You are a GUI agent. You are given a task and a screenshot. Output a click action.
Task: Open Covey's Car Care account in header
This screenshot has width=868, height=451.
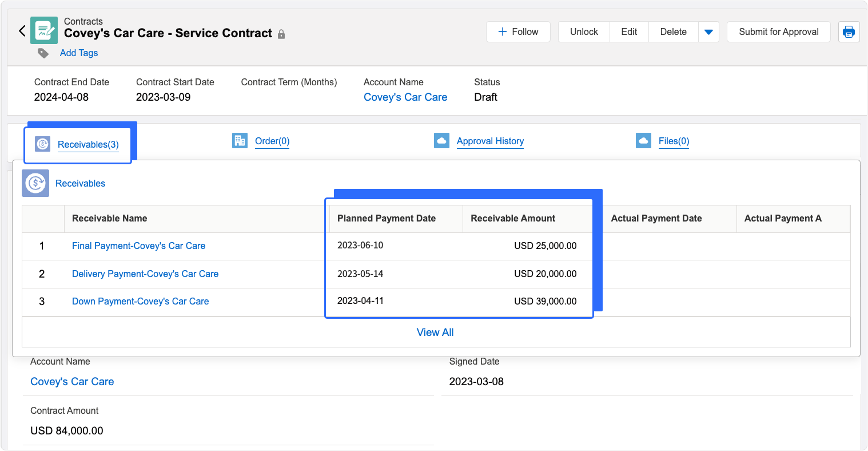point(405,97)
